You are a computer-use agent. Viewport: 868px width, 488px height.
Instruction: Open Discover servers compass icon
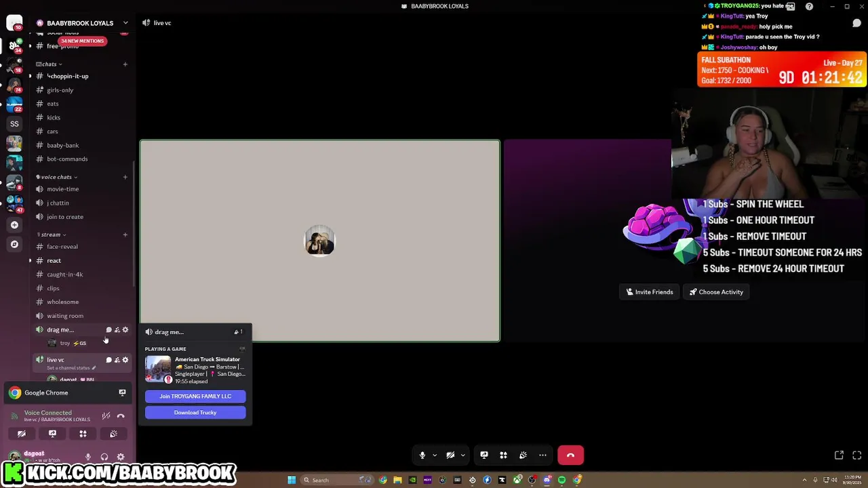click(x=14, y=244)
